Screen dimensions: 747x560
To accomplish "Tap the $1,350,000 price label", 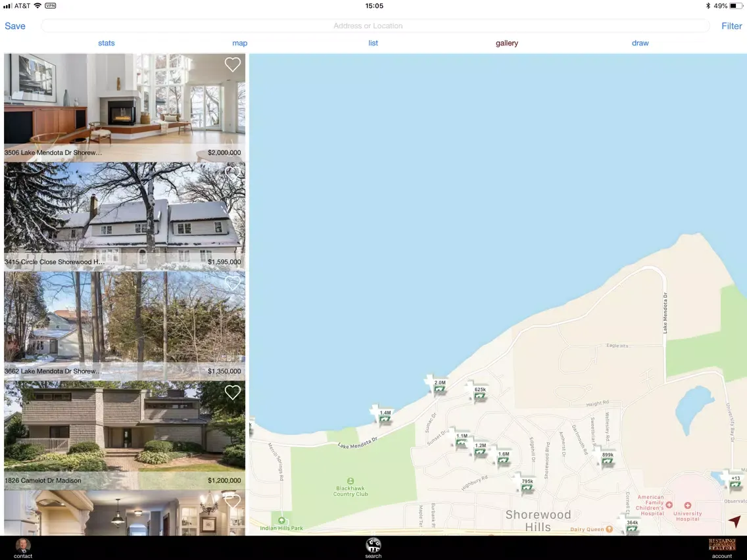I will coord(224,371).
